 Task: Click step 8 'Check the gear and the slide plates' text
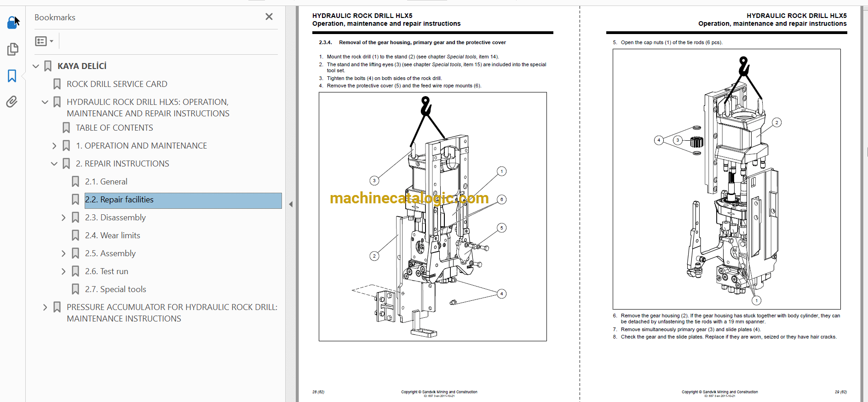pos(729,337)
